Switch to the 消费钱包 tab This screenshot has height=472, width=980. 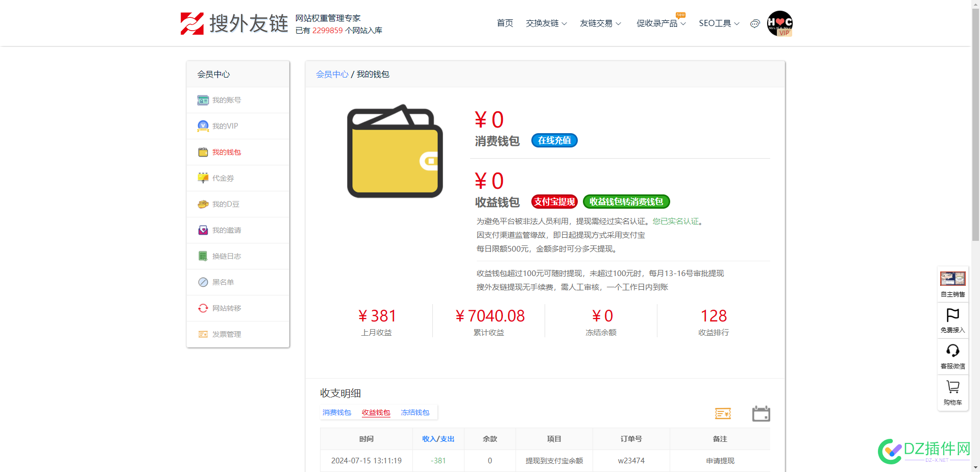click(337, 412)
